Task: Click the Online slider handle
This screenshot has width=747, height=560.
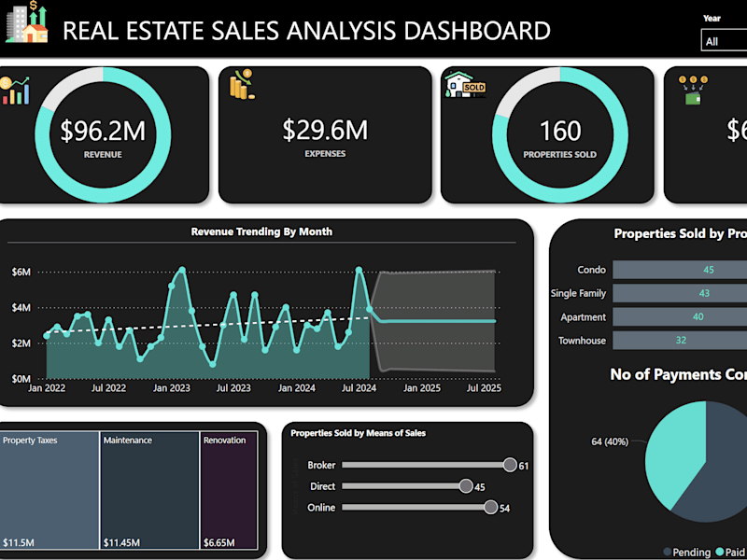Action: click(491, 507)
